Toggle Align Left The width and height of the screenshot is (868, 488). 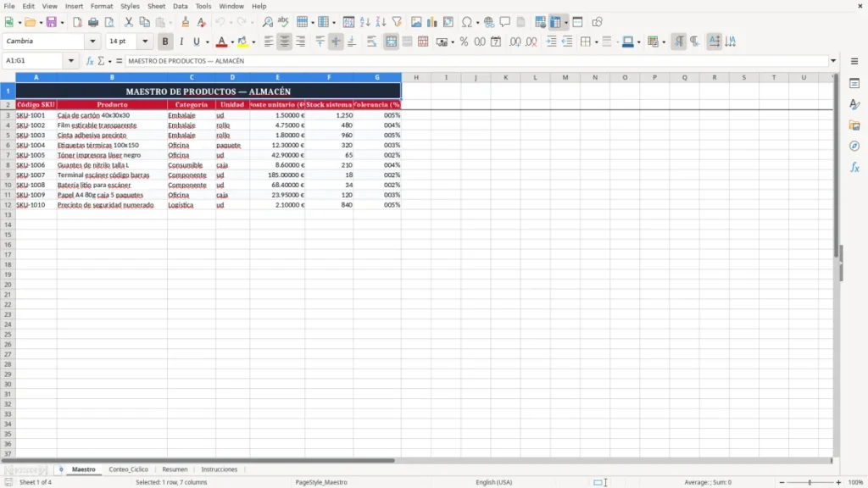[x=269, y=42]
